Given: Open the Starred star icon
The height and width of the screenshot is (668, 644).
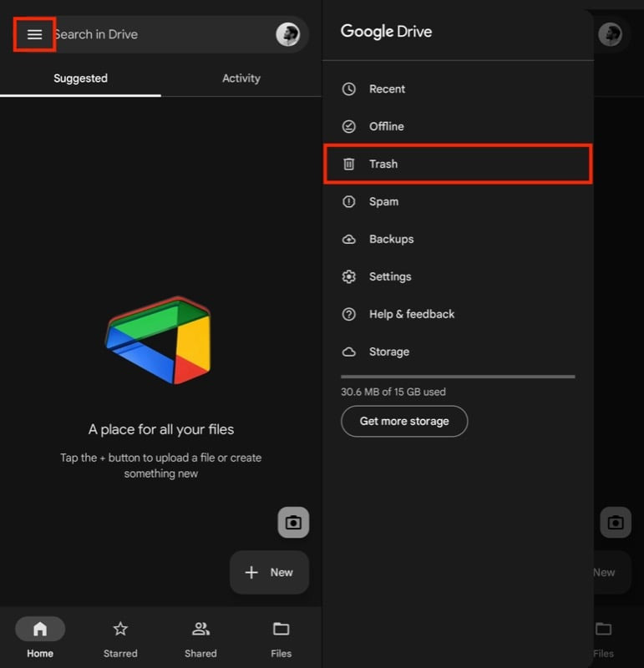Looking at the screenshot, I should 120,629.
